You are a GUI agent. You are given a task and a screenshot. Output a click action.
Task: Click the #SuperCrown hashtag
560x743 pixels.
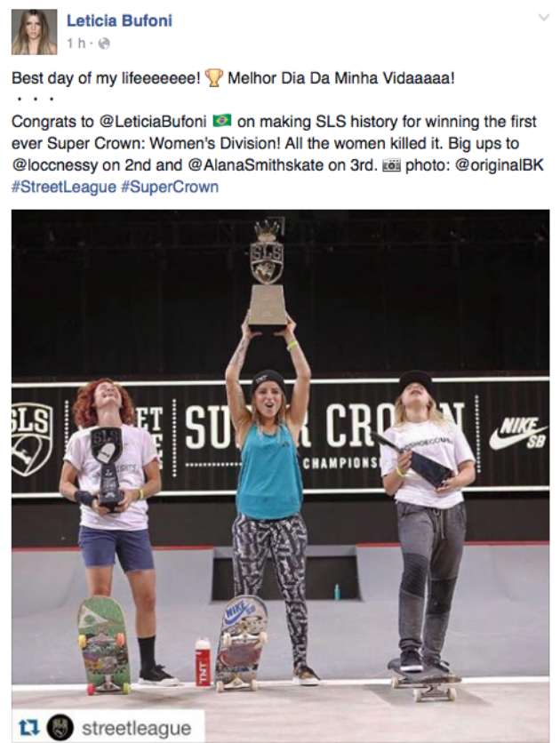pyautogui.click(x=170, y=187)
